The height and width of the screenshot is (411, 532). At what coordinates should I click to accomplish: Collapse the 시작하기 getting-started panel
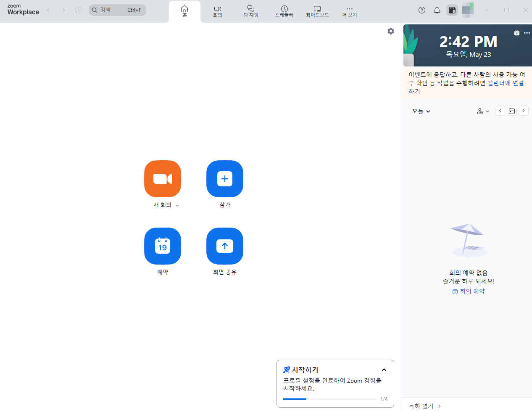[x=384, y=370]
